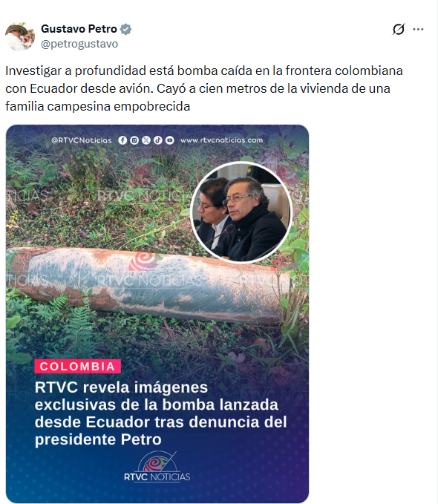Viewport: 438px width, 504px height.
Task: Click the Facebook icon in the image banner
Action: tap(122, 140)
